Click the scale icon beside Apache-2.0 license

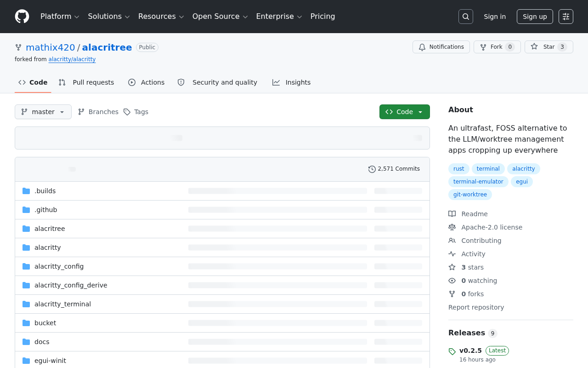pos(452,227)
